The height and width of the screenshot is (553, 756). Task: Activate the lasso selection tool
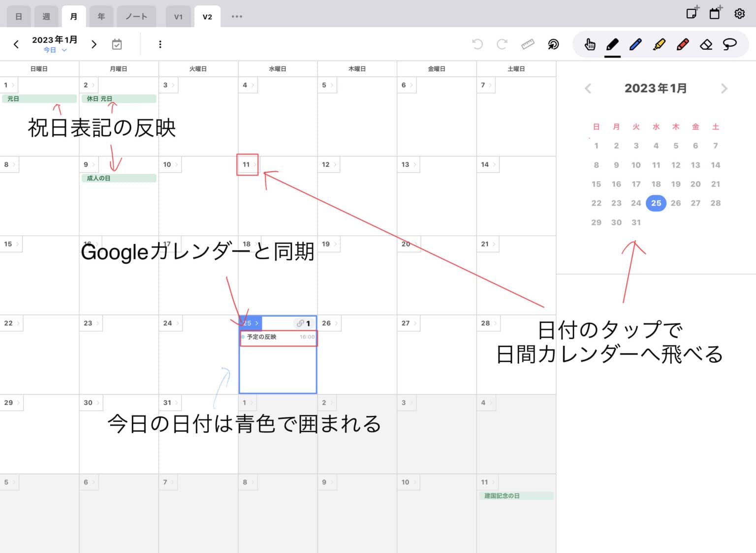pyautogui.click(x=730, y=44)
